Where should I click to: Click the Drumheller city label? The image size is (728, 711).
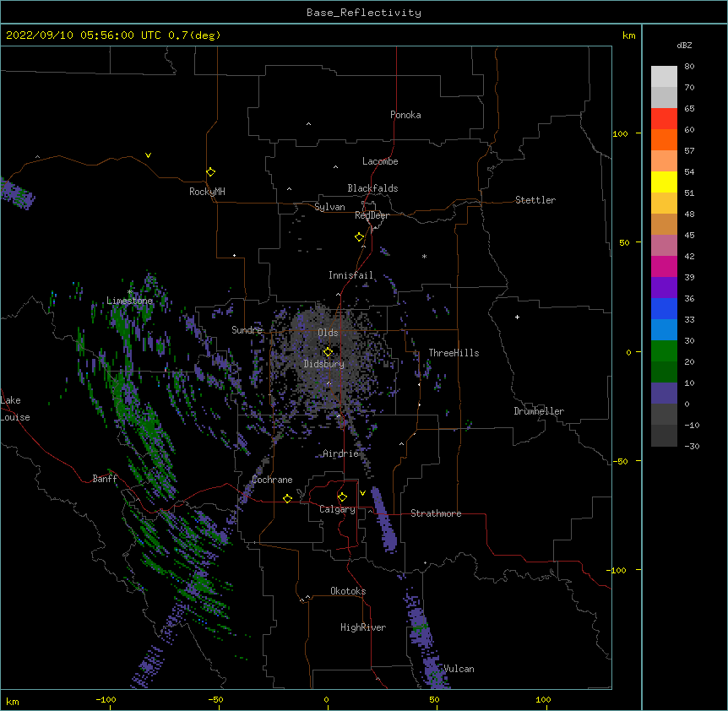(x=539, y=411)
